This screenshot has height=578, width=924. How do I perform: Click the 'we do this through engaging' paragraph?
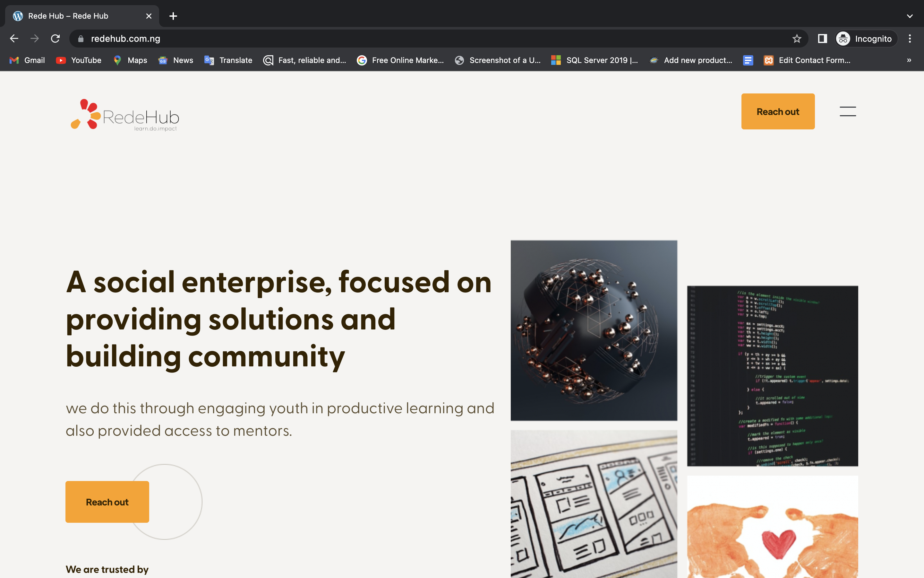click(x=280, y=419)
